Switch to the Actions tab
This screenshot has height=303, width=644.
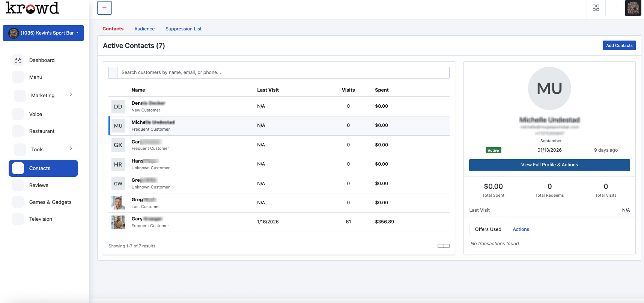tap(521, 229)
